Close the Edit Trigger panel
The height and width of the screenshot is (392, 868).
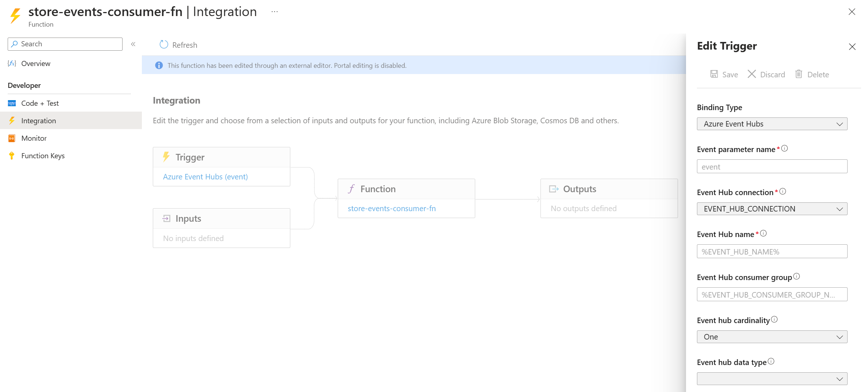852,47
